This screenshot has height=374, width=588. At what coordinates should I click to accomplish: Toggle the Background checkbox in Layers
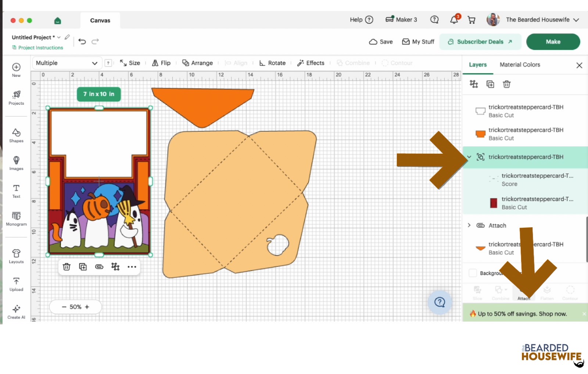point(473,273)
